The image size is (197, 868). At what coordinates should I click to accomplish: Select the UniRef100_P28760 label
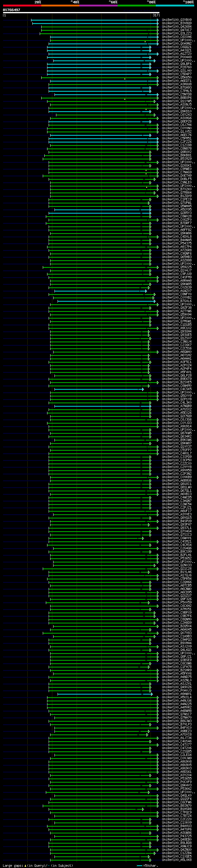pos(177,67)
